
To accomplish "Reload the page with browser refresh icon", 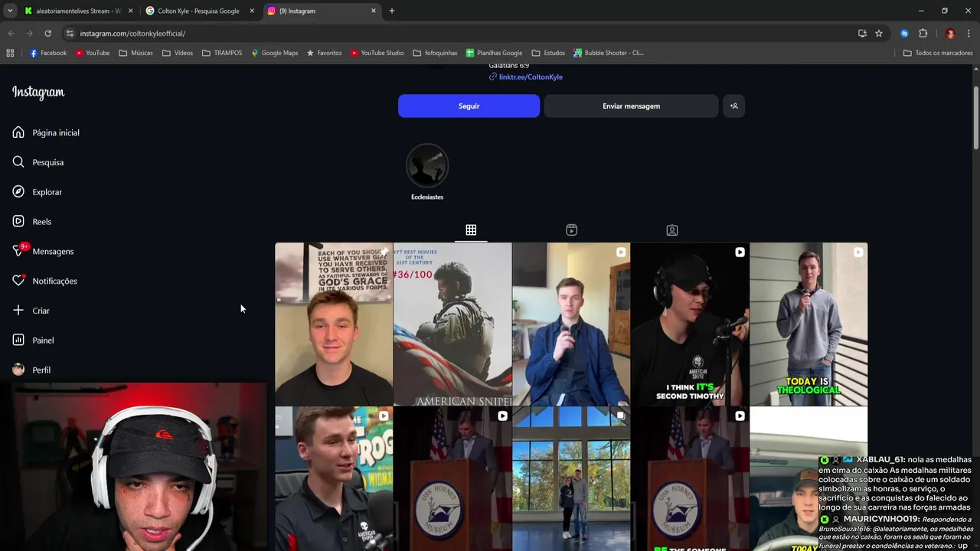I will tap(47, 34).
